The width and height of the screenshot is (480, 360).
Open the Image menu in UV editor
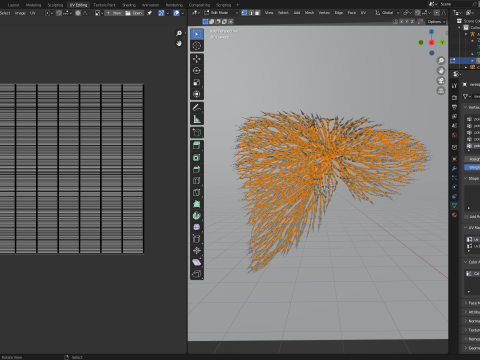[x=20, y=13]
